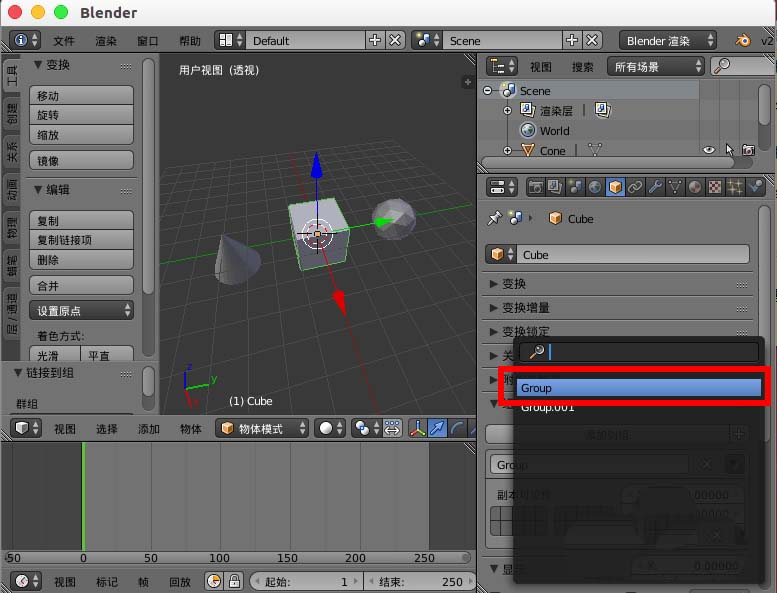Collapse the Scene row in outliner
The width and height of the screenshot is (777, 593).
click(x=488, y=91)
